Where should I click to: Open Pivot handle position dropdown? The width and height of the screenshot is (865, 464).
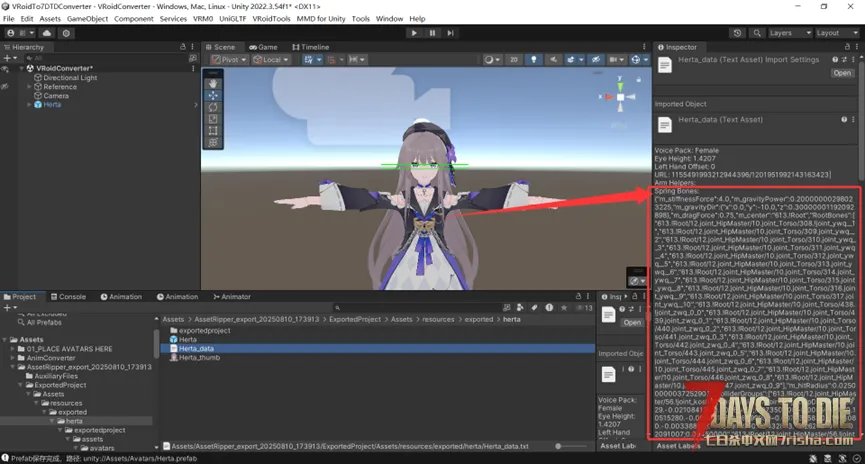pyautogui.click(x=229, y=60)
